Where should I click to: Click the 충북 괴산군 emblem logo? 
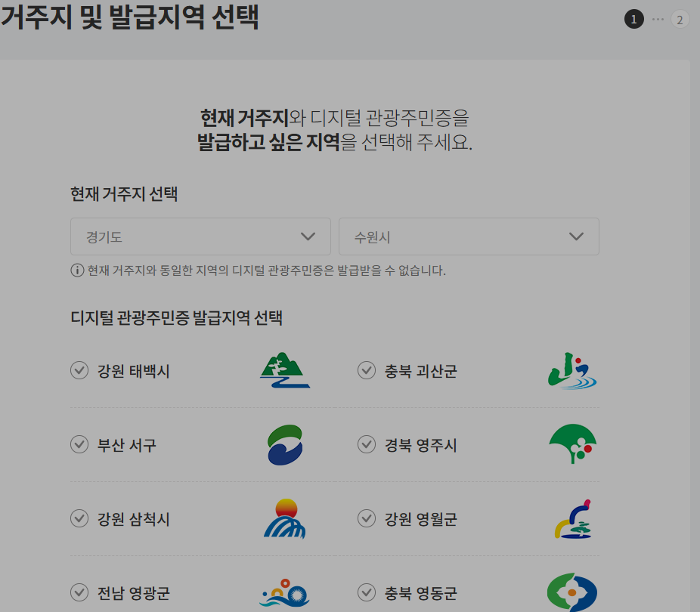(x=572, y=371)
